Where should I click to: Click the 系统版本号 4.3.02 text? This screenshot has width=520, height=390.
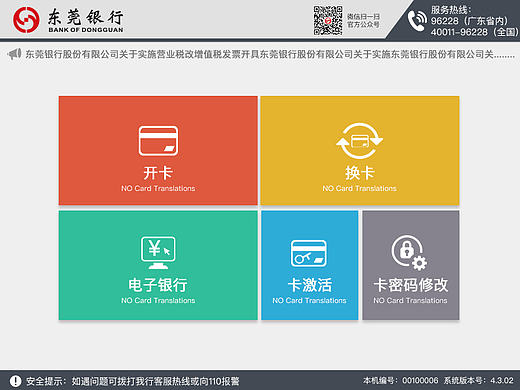[479, 380]
